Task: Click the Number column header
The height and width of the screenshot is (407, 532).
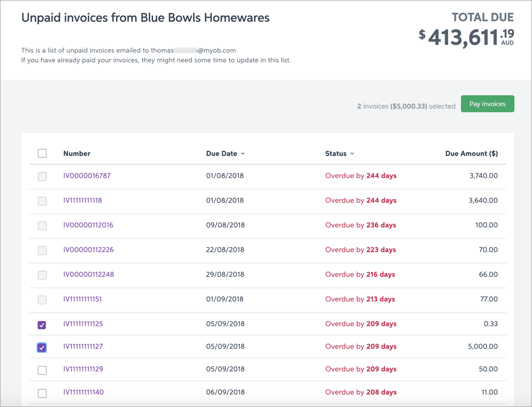Action: pos(77,153)
